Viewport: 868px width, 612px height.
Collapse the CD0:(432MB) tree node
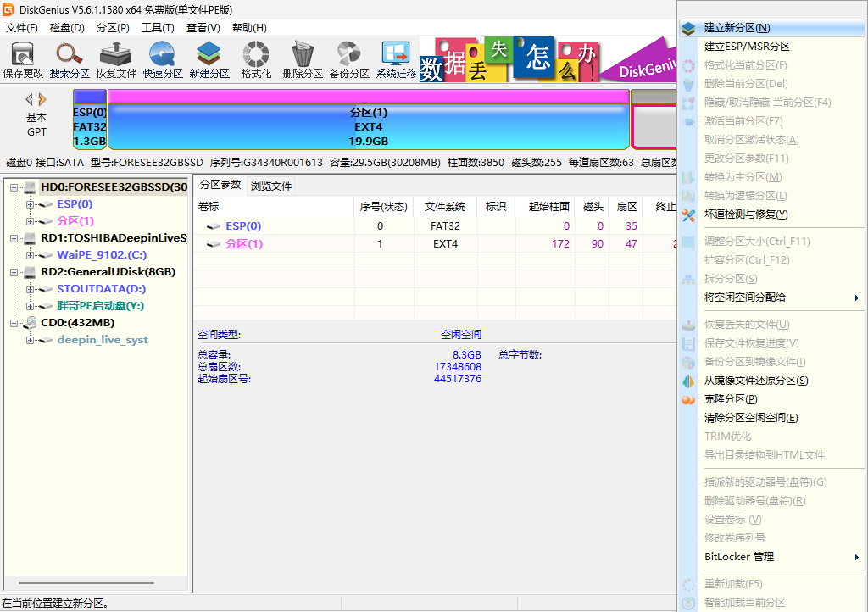pos(14,323)
